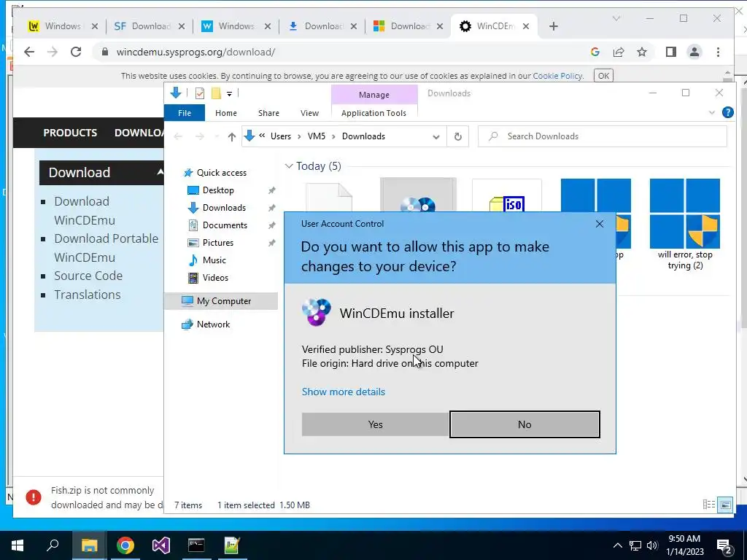Select Music in navigation pane
The image size is (747, 560).
click(214, 260)
